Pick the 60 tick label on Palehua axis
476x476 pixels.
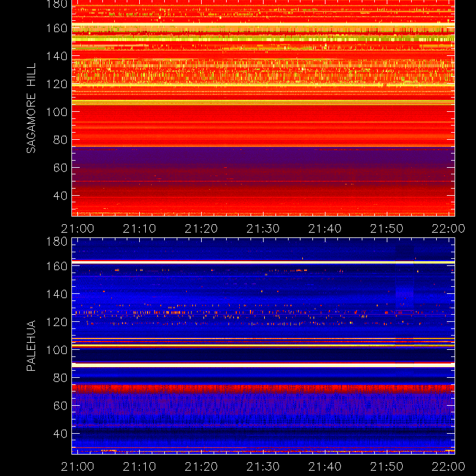tap(60, 406)
